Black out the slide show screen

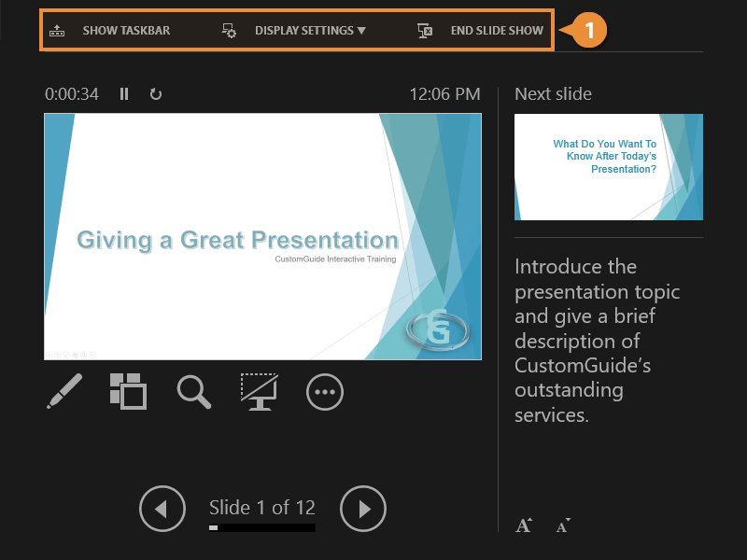coord(259,392)
